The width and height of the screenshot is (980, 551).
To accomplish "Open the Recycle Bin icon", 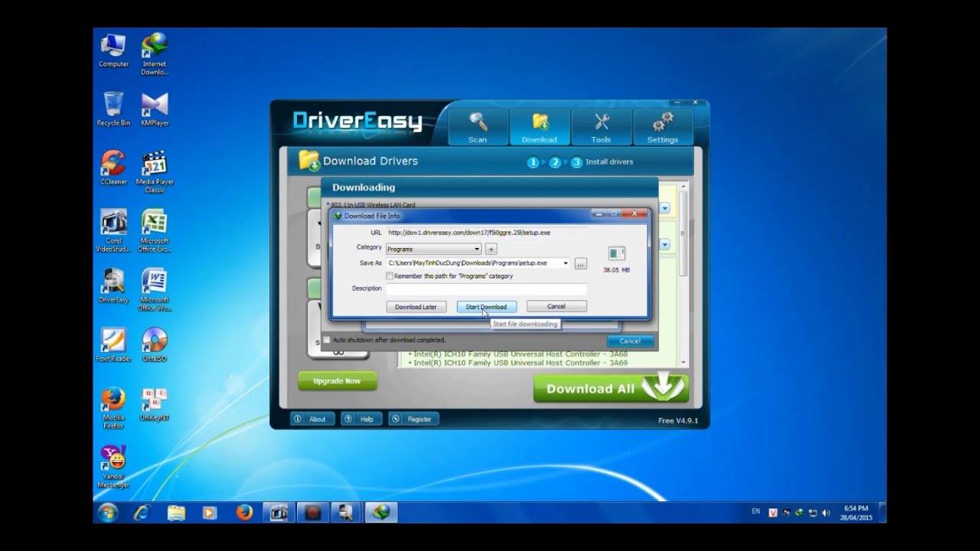I will 113,109.
